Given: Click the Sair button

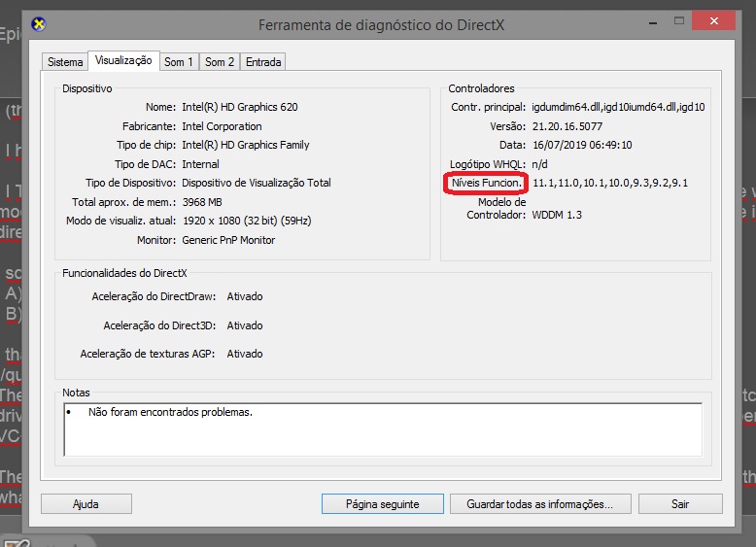Looking at the screenshot, I should point(680,504).
